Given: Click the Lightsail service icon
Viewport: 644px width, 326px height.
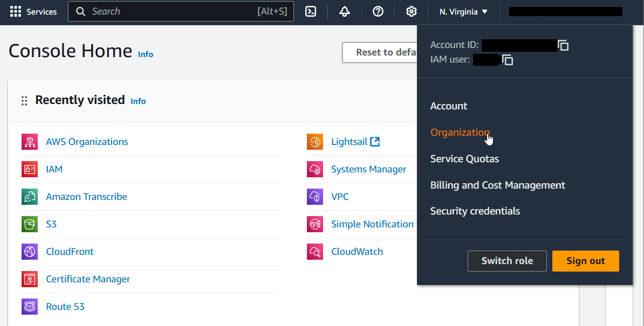Looking at the screenshot, I should (315, 142).
